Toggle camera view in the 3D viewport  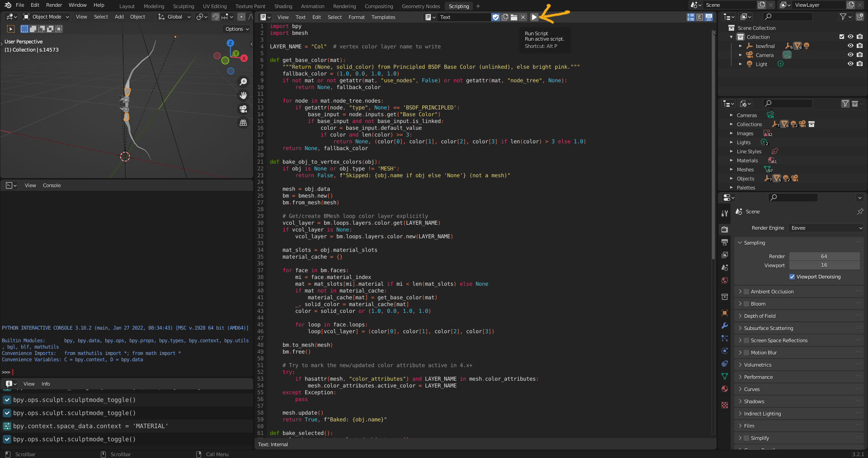pos(243,109)
